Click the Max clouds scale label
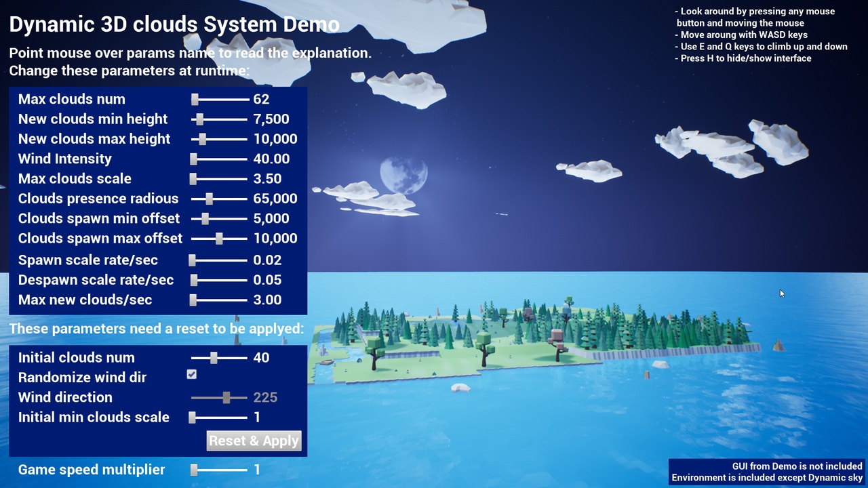 coord(75,178)
